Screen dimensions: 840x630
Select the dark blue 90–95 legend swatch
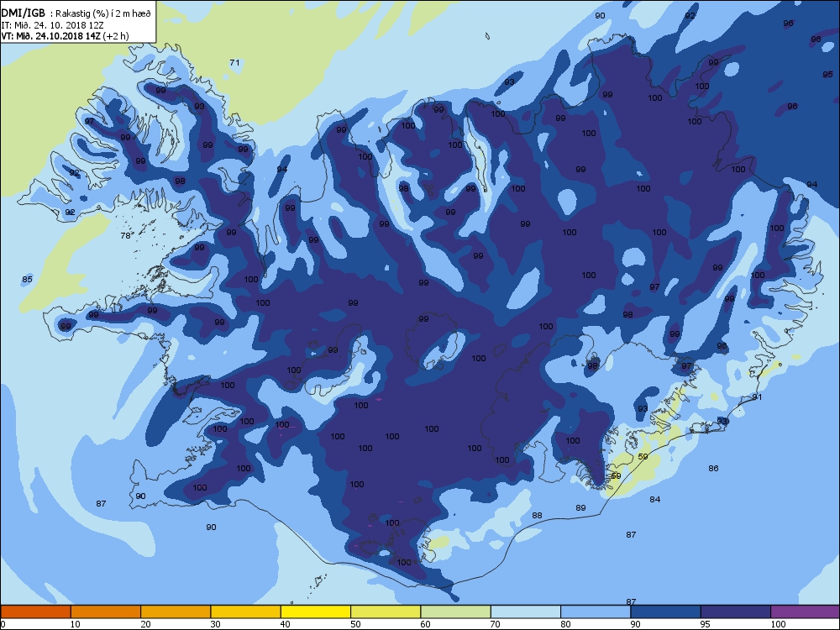(x=666, y=612)
